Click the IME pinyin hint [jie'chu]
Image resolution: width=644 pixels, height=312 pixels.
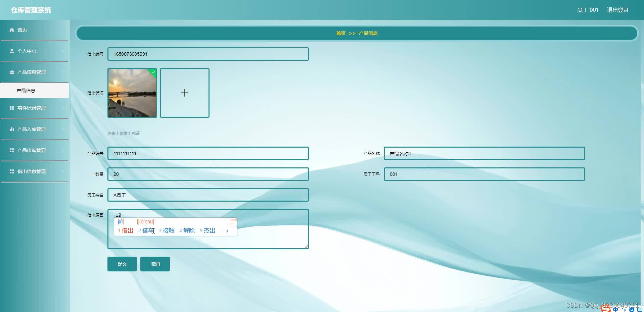tap(145, 221)
